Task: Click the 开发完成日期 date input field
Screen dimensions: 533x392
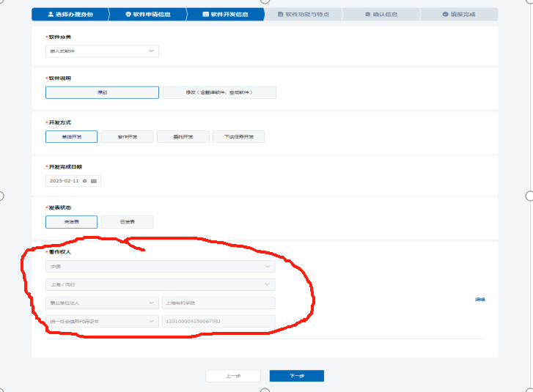Action: pyautogui.click(x=65, y=180)
